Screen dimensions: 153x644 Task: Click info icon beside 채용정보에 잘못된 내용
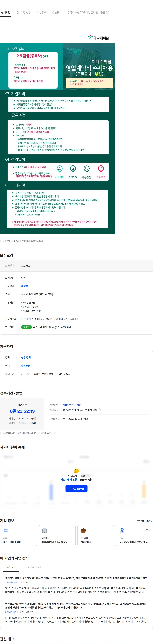pyautogui.click(x=2, y=241)
